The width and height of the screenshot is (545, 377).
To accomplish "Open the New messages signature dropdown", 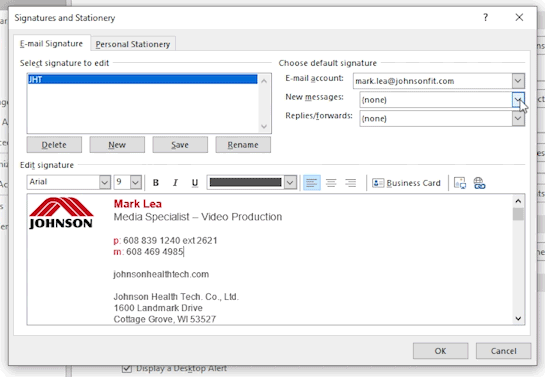I will click(518, 100).
